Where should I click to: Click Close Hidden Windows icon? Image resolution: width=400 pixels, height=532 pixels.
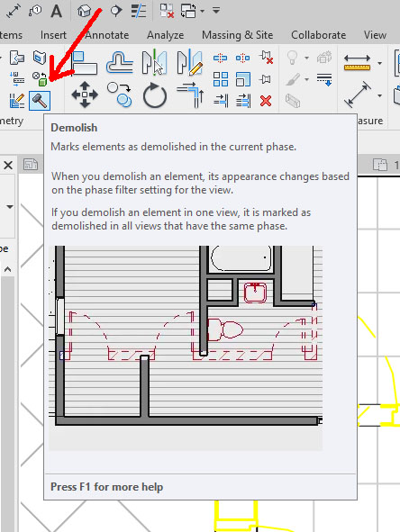pos(167,11)
